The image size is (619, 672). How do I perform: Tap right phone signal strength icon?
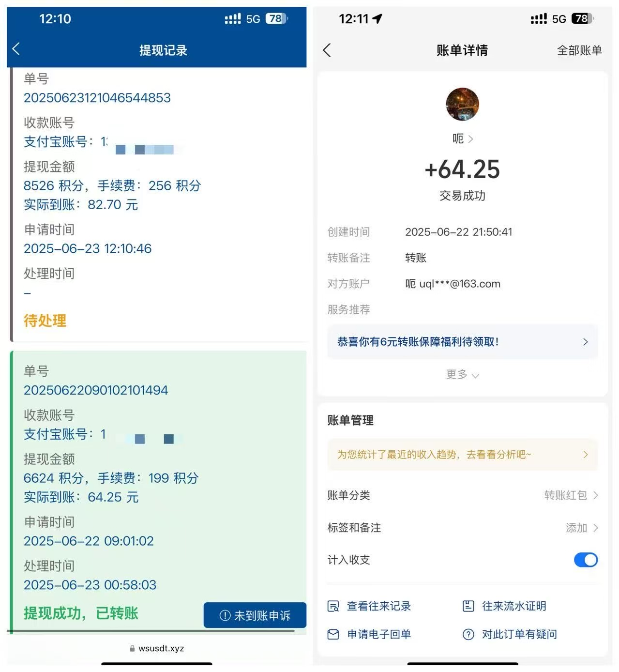coord(539,18)
